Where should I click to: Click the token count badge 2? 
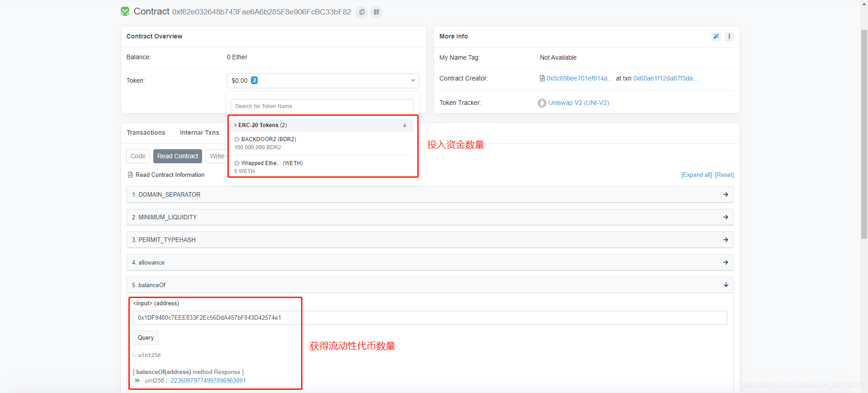(254, 80)
